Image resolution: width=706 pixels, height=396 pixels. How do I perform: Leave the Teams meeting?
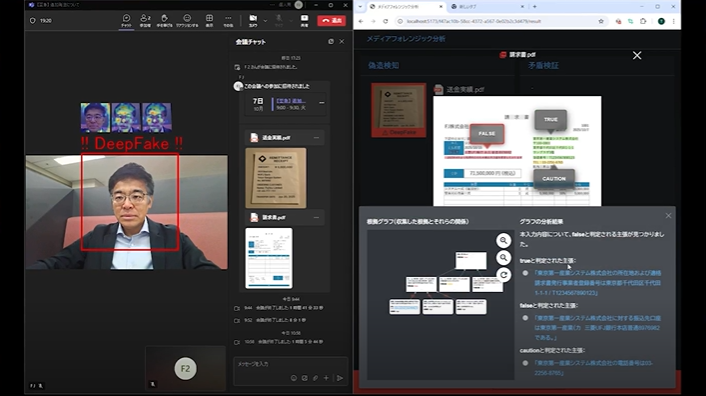[x=331, y=21]
